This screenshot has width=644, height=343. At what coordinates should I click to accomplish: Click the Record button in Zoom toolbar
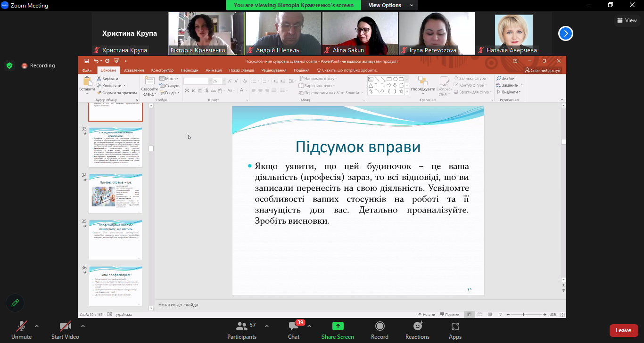point(380,326)
